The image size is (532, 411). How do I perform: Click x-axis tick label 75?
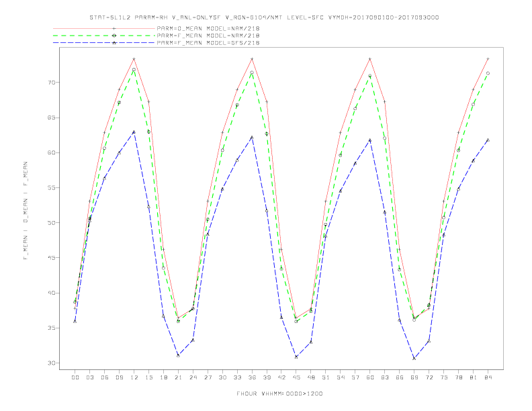pos(444,377)
